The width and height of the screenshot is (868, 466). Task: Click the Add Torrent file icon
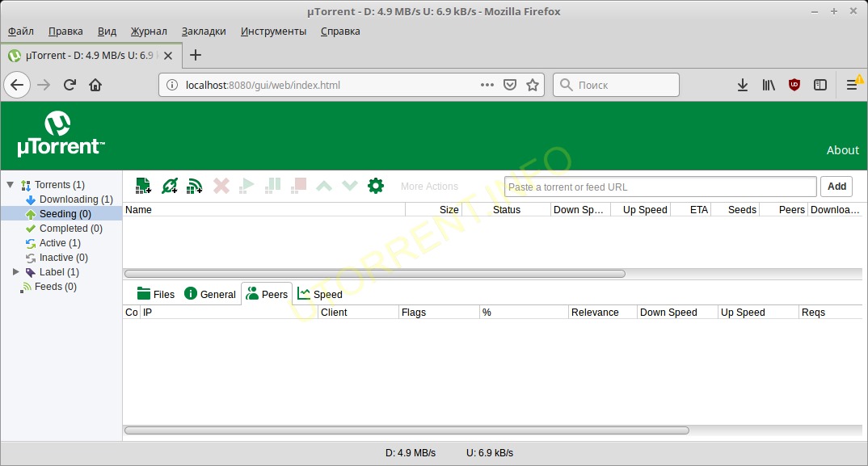143,186
